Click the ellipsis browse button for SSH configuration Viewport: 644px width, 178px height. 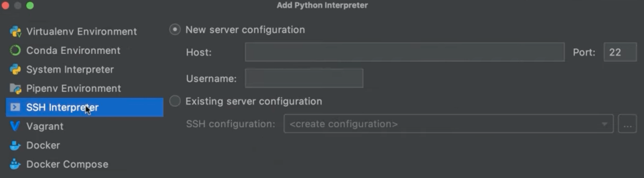coord(627,124)
